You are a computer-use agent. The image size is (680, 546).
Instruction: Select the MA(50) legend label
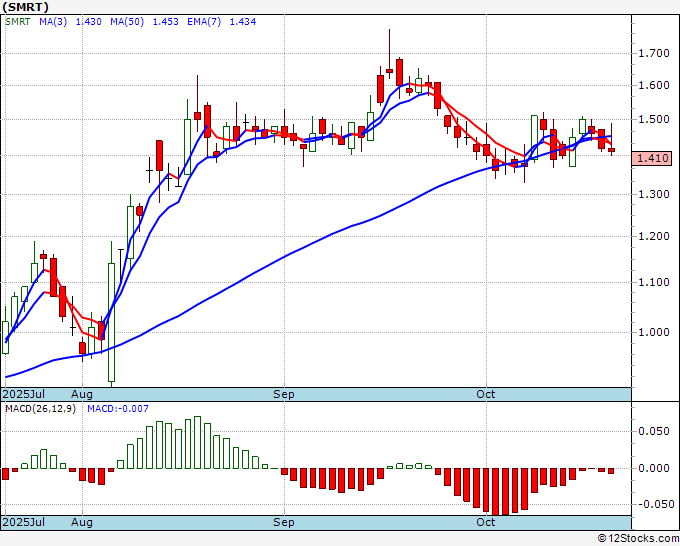(127, 22)
